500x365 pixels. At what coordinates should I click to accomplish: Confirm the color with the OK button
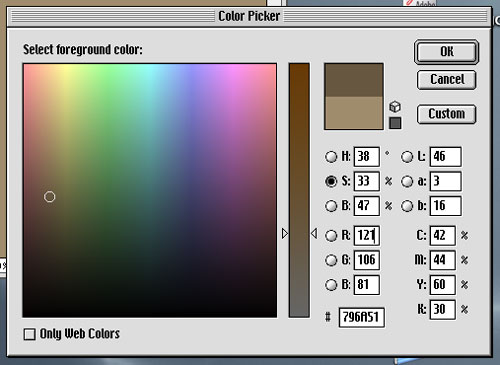(446, 52)
